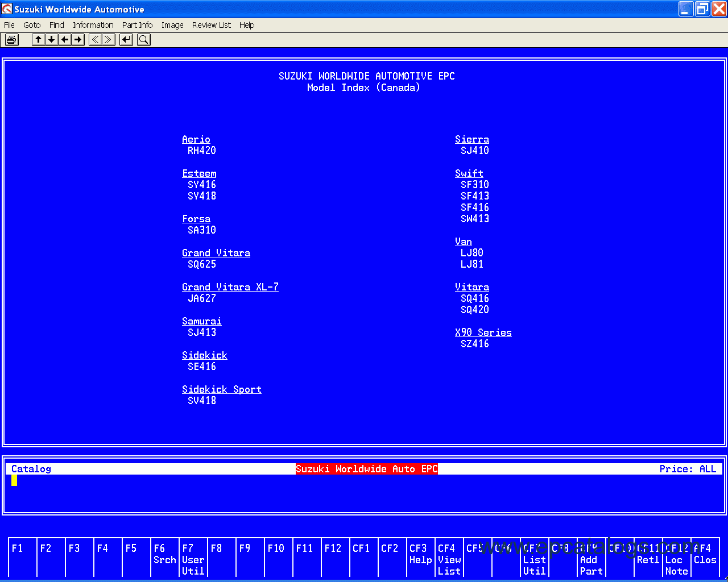Image resolution: width=728 pixels, height=582 pixels.
Task: Choose model code SQ416
Action: pyautogui.click(x=475, y=298)
